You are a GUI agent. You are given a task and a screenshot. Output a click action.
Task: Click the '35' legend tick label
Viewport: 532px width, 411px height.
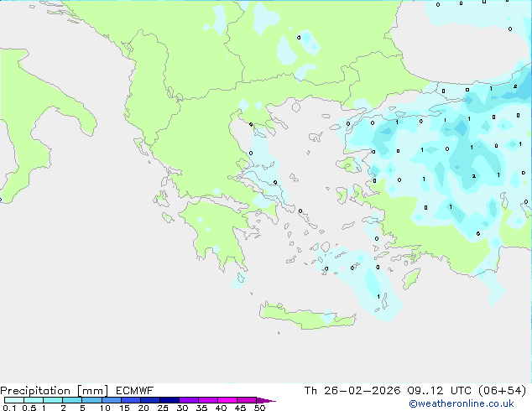pos(201,408)
